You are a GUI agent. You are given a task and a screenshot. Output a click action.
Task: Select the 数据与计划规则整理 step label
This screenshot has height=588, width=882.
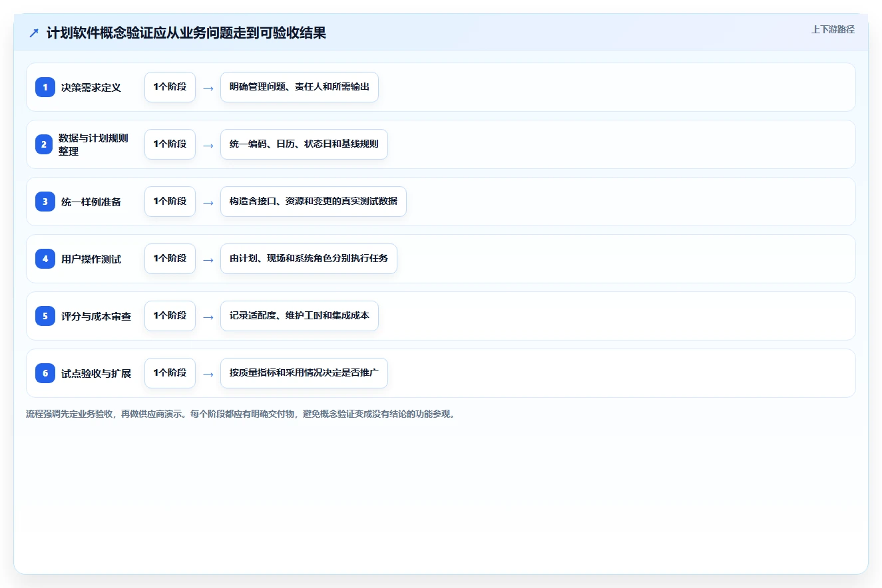point(93,144)
